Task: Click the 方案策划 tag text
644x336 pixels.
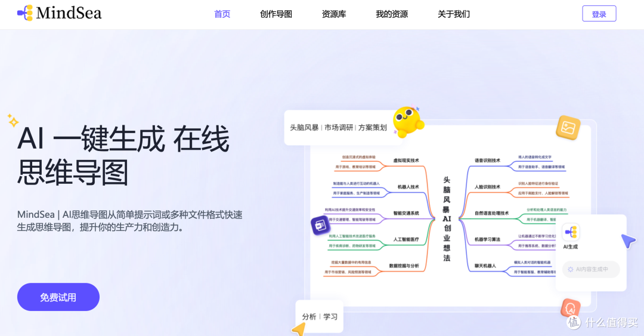Action: [373, 128]
